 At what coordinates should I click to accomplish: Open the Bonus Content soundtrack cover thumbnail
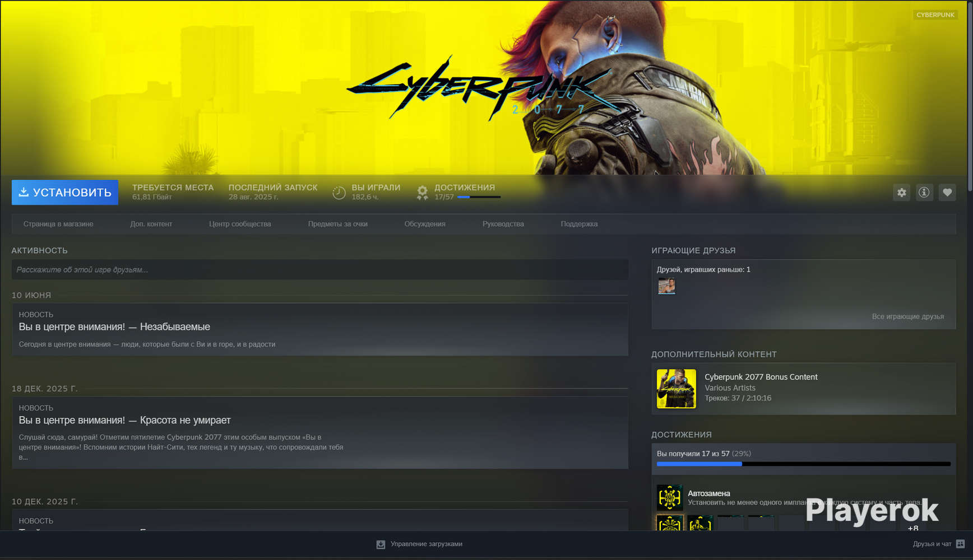click(677, 389)
